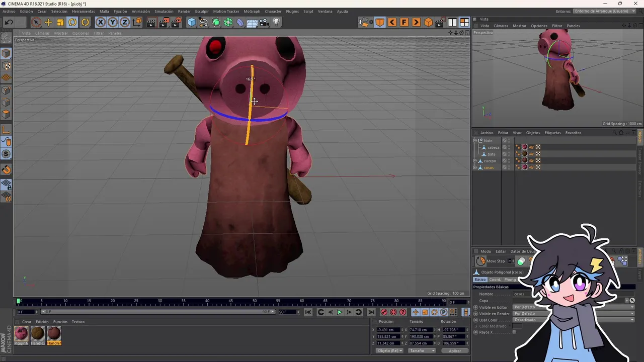Toggle the coordinate system icon

(137, 22)
